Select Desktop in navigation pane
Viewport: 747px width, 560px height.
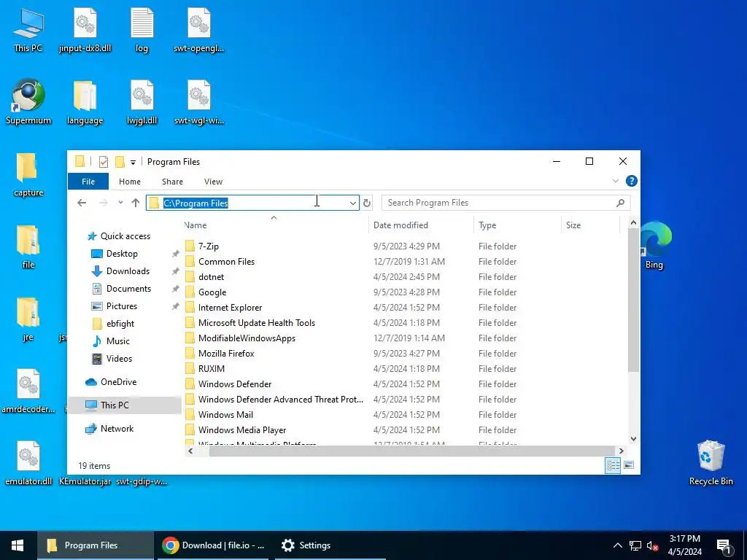(x=122, y=254)
